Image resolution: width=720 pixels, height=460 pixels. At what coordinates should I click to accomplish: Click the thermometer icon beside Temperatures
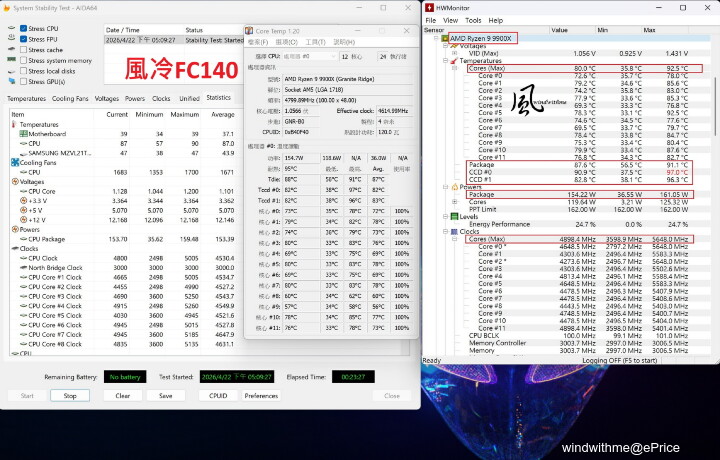(14, 124)
